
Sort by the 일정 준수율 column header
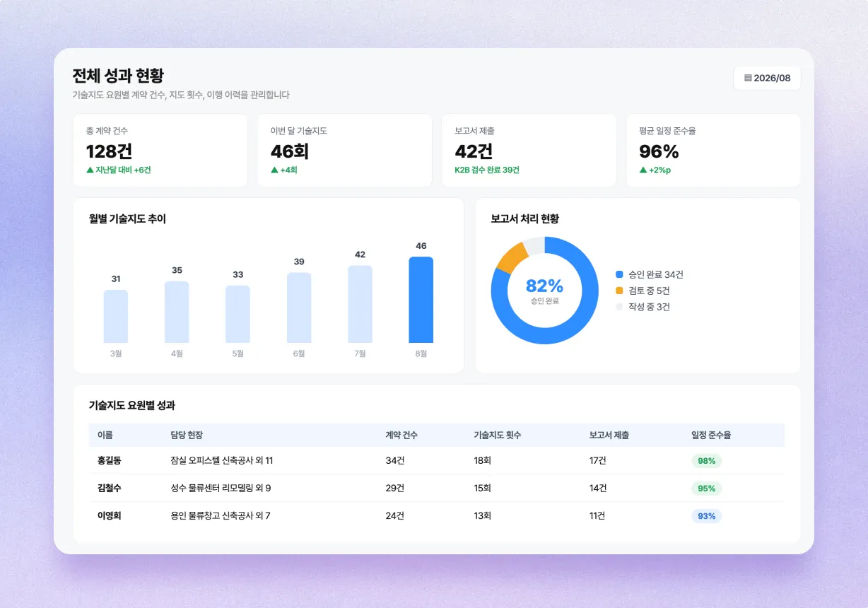point(711,435)
